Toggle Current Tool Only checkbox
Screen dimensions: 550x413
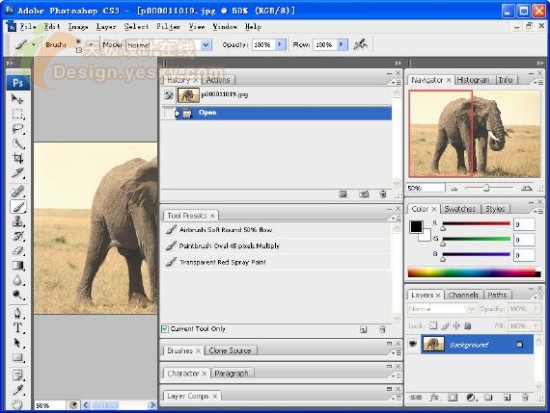point(165,329)
